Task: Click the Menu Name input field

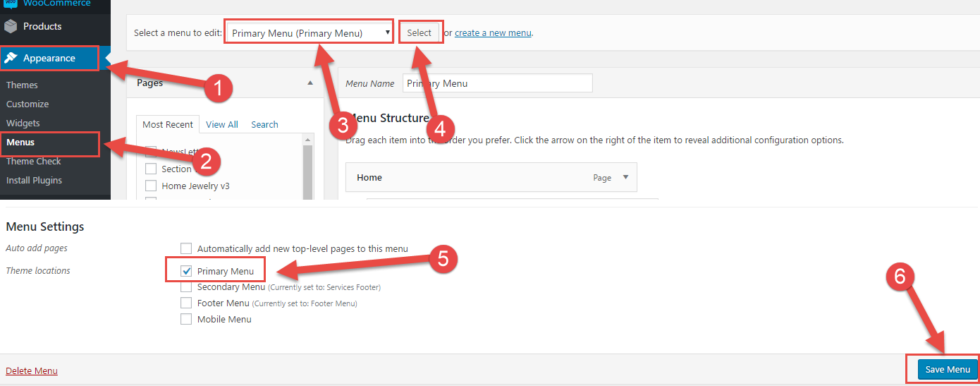Action: tap(497, 83)
